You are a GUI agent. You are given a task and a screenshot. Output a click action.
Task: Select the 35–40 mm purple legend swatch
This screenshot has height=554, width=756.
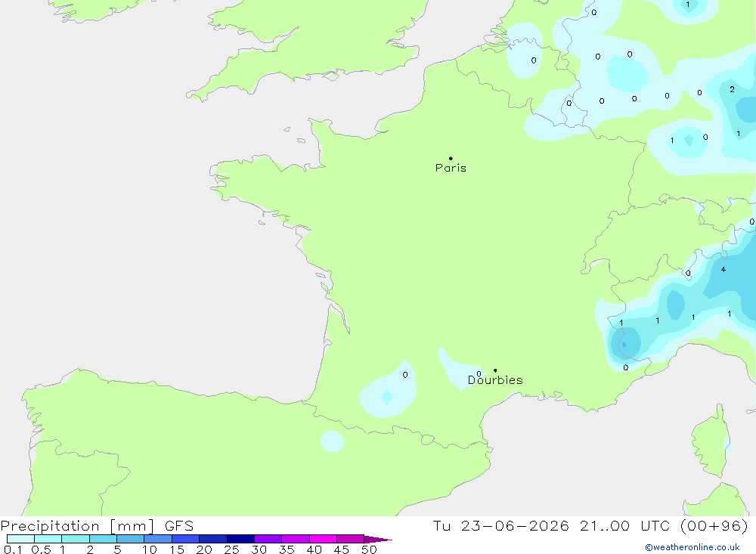click(x=296, y=539)
